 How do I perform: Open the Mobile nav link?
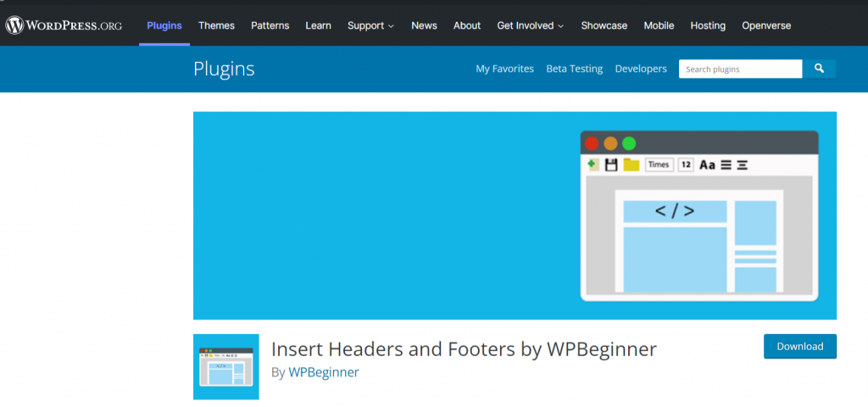659,25
